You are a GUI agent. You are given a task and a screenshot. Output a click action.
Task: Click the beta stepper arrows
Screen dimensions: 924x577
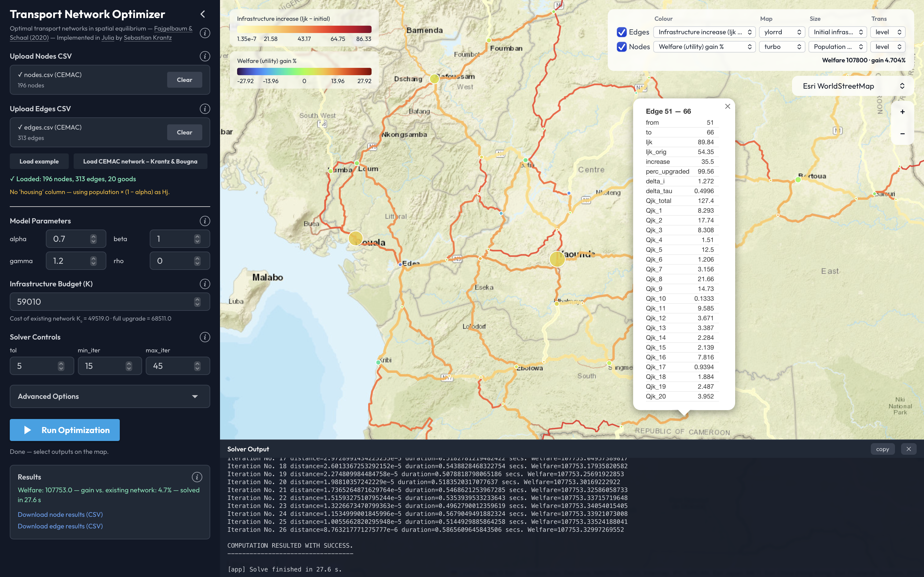point(197,239)
